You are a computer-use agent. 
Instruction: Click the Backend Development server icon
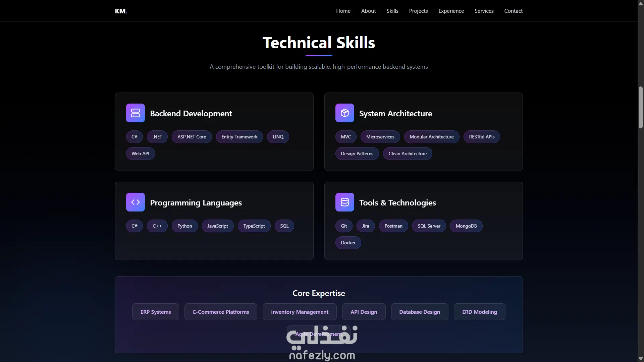135,113
